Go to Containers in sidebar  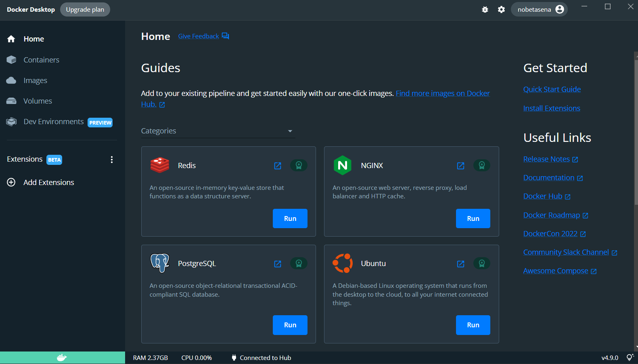point(41,60)
